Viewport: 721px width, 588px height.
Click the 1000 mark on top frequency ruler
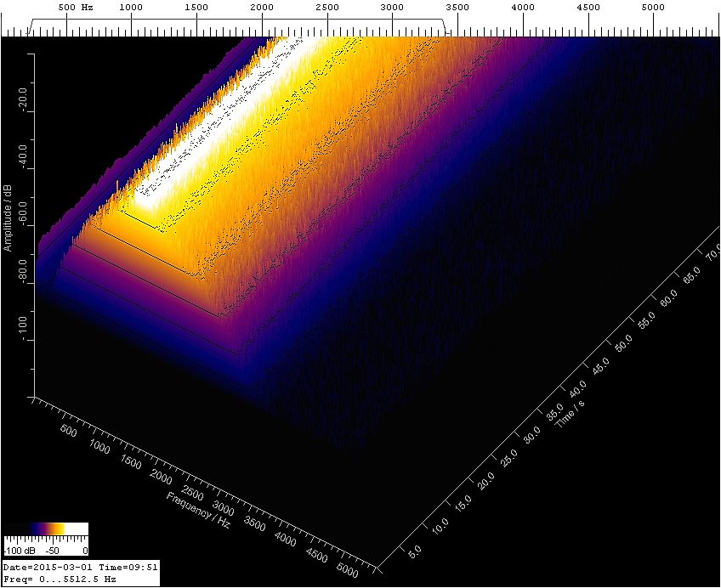[x=130, y=7]
